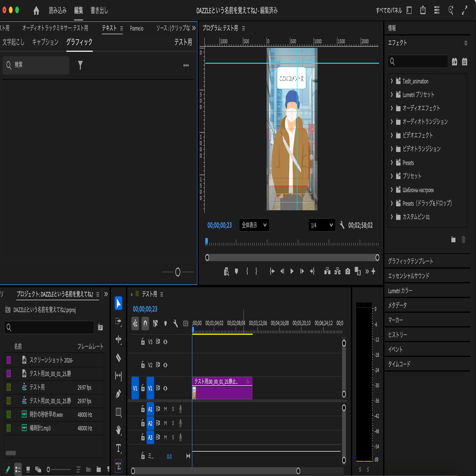
Task: Toggle V2 track output visibility eye
Action: [165, 365]
